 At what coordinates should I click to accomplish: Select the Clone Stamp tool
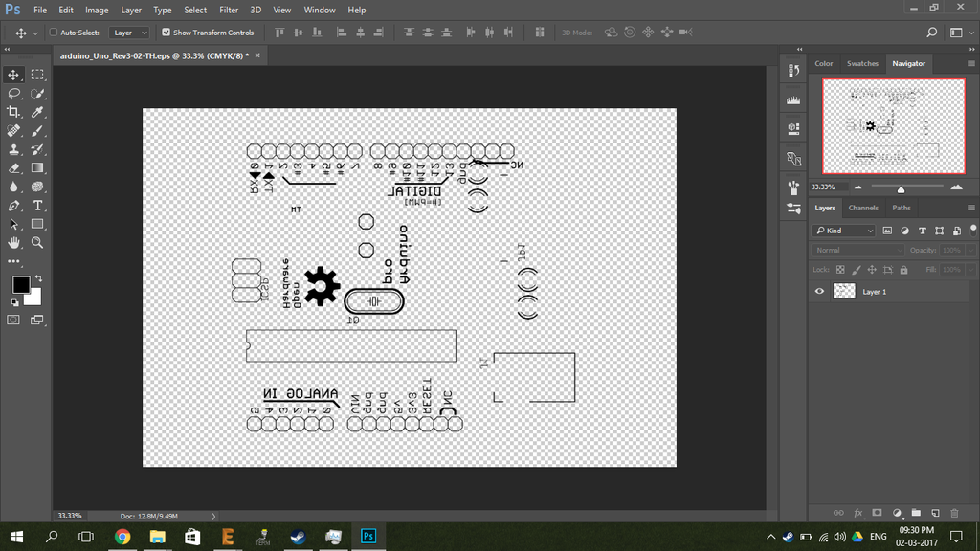click(x=13, y=149)
